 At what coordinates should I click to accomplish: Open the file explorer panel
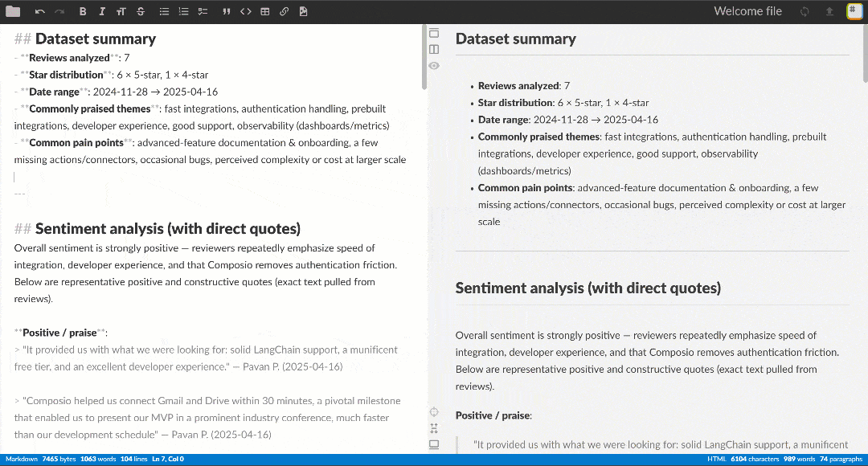point(13,11)
